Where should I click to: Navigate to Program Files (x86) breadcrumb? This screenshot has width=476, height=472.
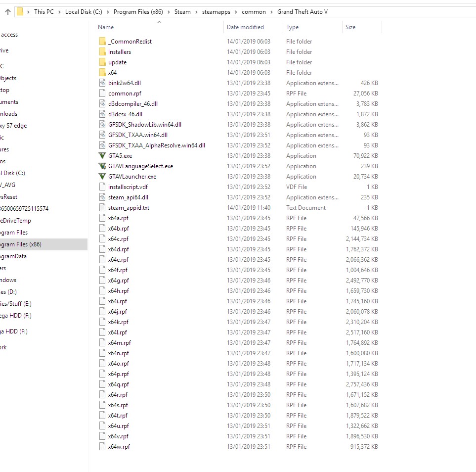pyautogui.click(x=138, y=12)
